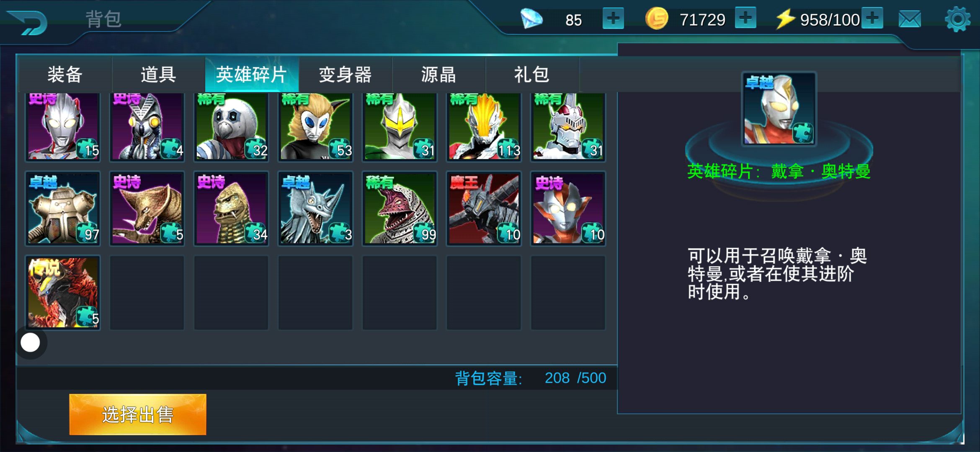This screenshot has height=452, width=980.
Task: Tap the back arrow icon
Action: click(28, 22)
